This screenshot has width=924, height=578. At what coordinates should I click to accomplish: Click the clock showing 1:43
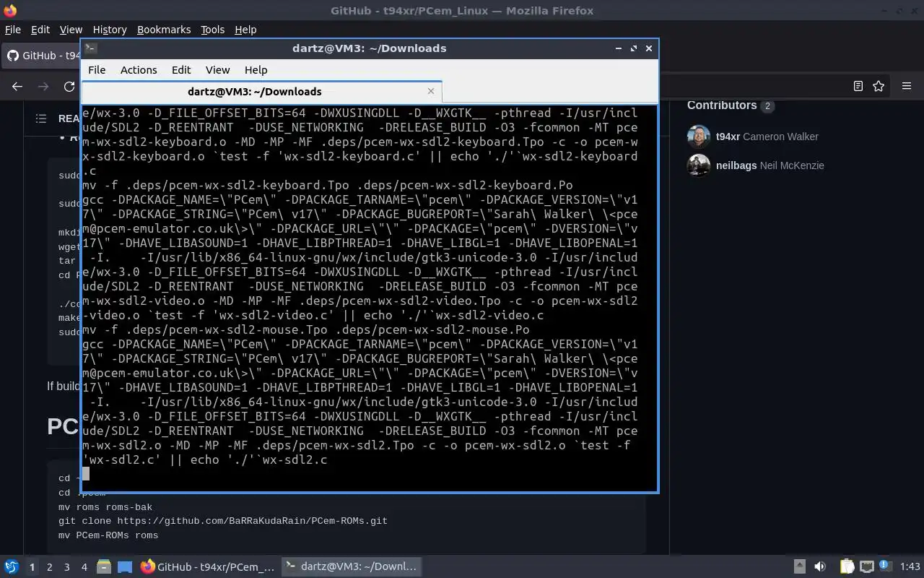pos(910,567)
